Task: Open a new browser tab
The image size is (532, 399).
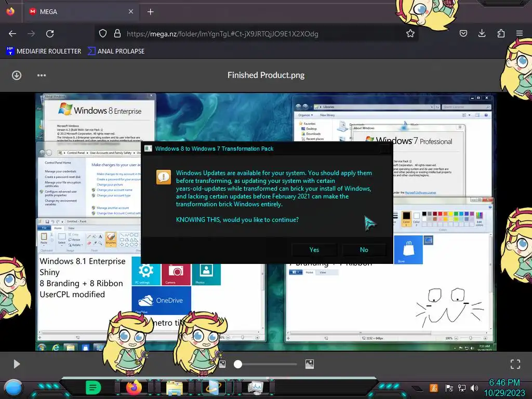Action: click(150, 12)
